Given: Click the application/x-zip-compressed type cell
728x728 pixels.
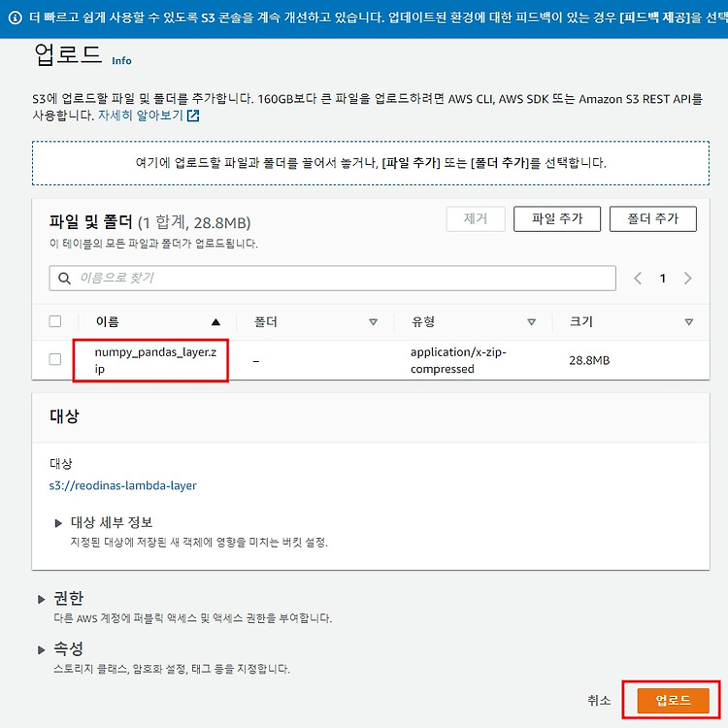Looking at the screenshot, I should click(458, 360).
